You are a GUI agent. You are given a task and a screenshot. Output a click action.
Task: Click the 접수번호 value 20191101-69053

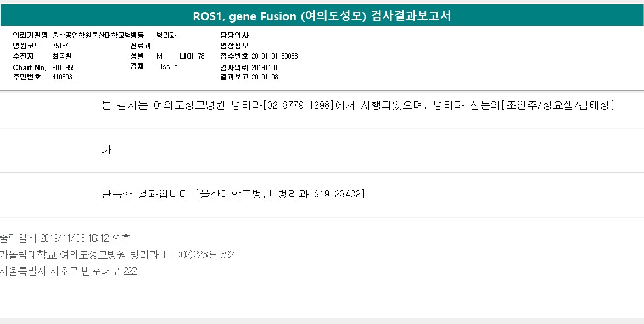point(275,56)
